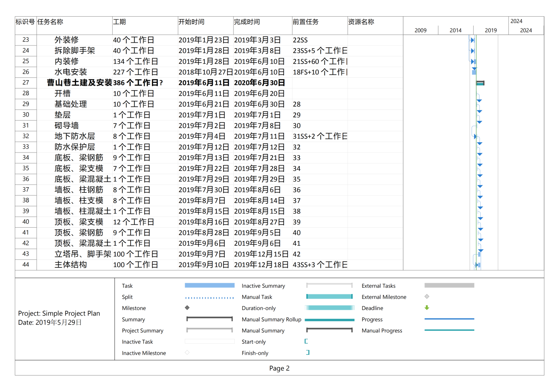Select the 任务名称 column header
This screenshot has height=392, width=559.
pyautogui.click(x=50, y=22)
